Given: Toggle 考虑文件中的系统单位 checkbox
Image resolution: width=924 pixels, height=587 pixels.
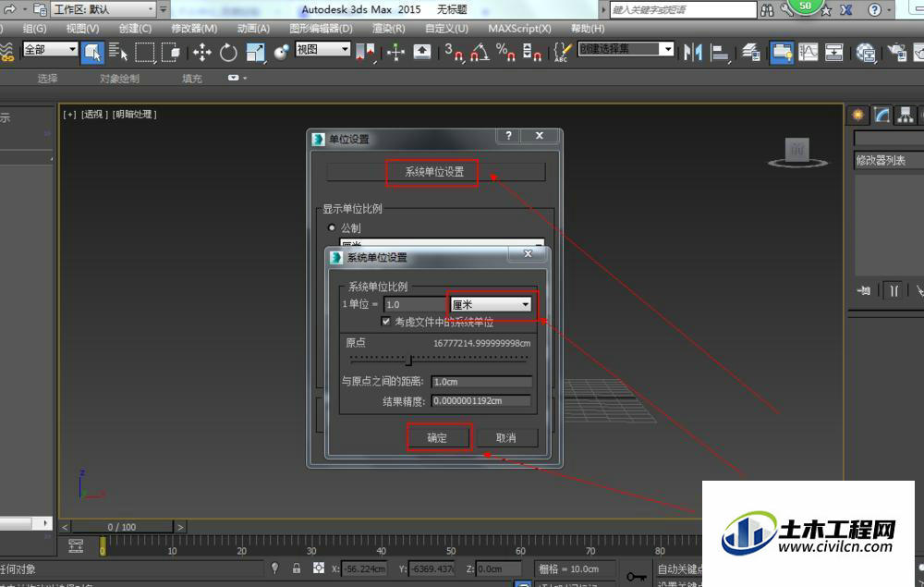Looking at the screenshot, I should (x=385, y=321).
